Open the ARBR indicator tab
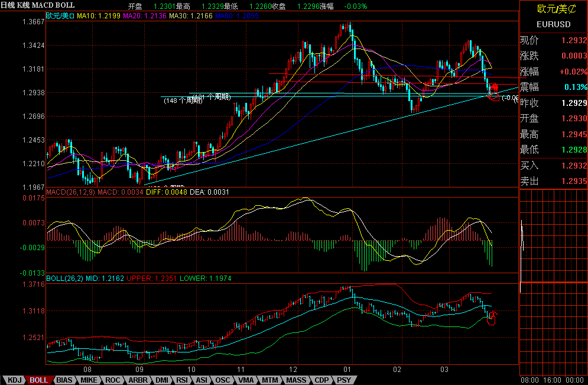 [x=138, y=380]
